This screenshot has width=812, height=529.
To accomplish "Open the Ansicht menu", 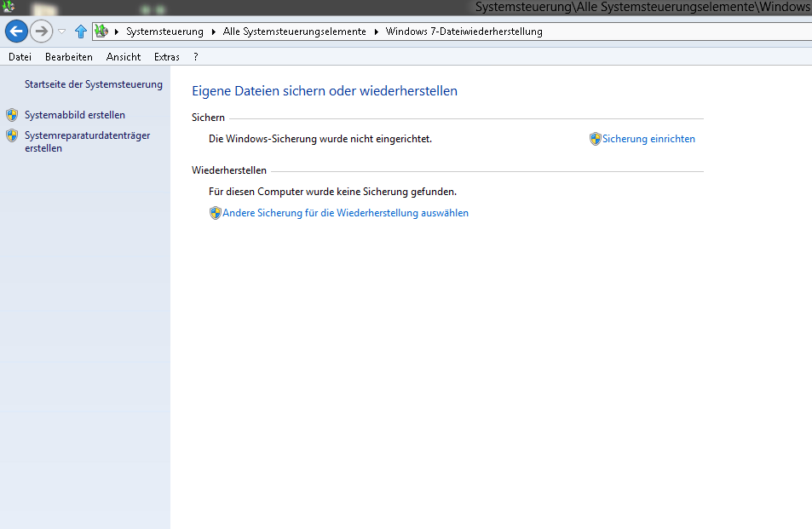I will coord(124,57).
